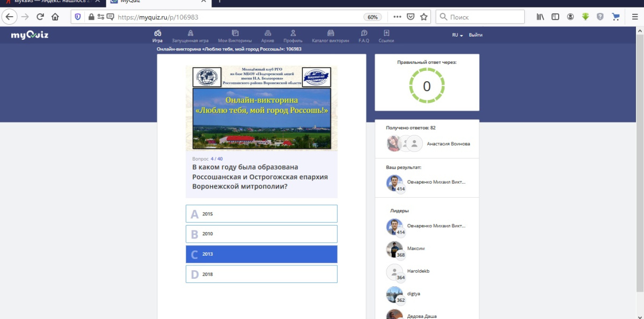The image size is (644, 319).
Task: Open the browser home page
Action: coord(55,17)
